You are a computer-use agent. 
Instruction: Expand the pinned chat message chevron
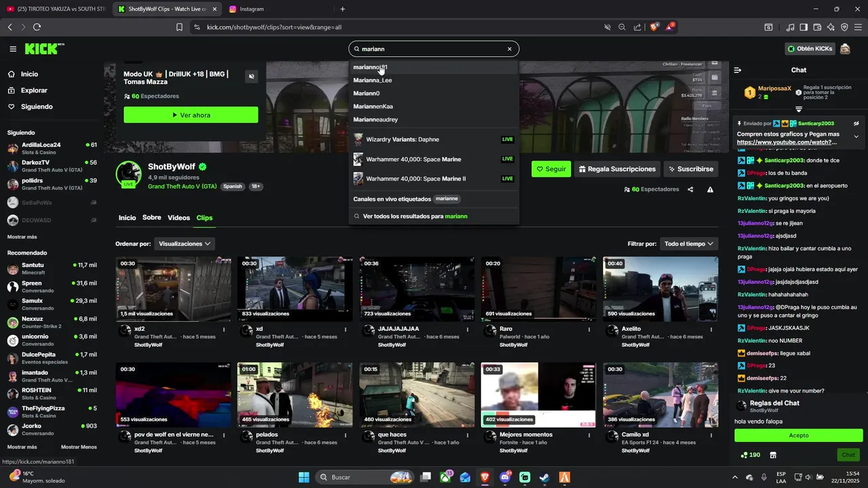(856, 137)
